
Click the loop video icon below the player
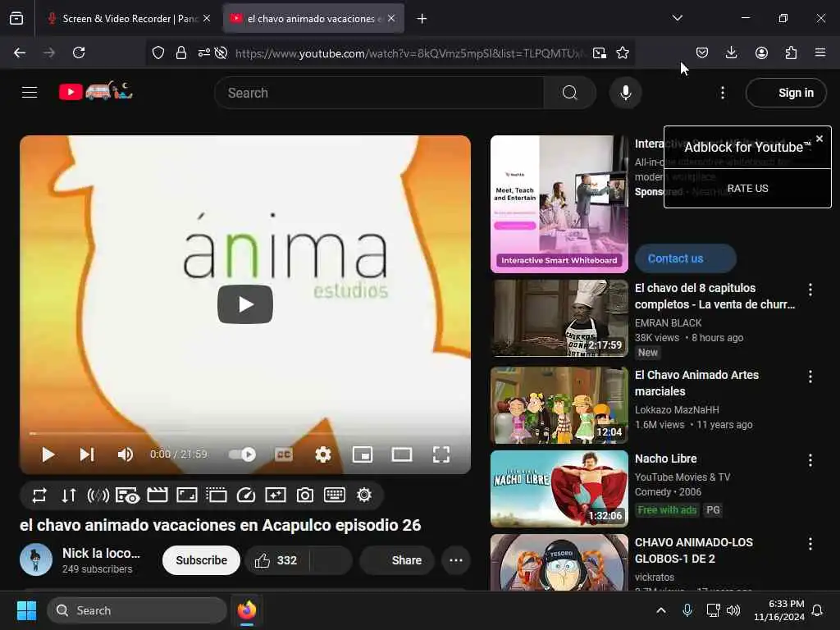39,495
